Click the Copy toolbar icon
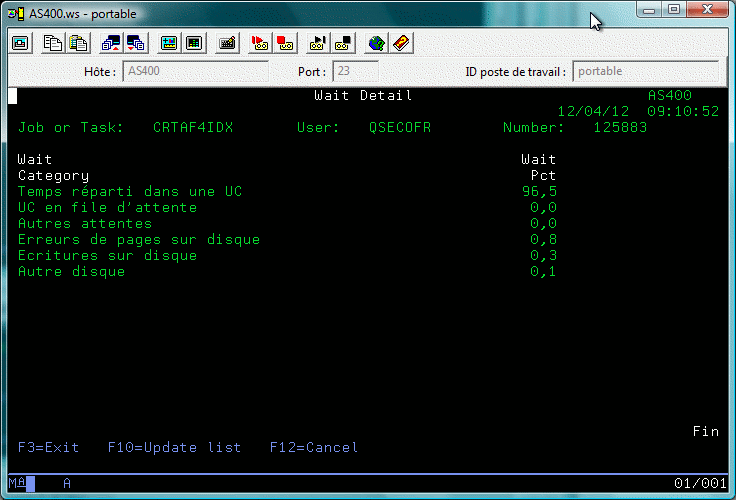Screen dimensions: 736x500 click(x=53, y=43)
